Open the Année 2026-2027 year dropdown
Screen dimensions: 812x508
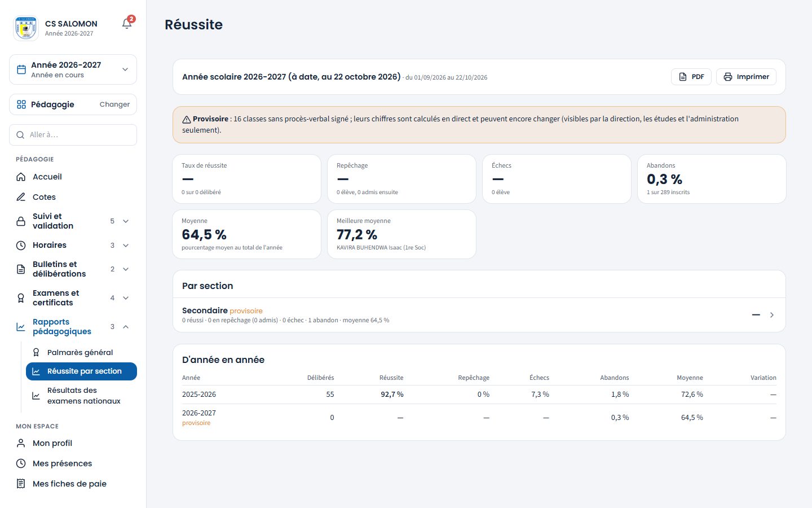tap(73, 69)
